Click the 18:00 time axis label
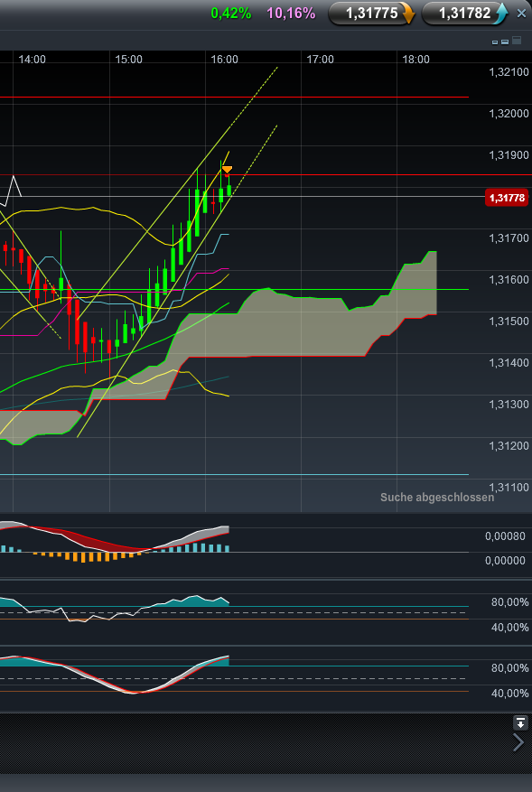532x792 pixels. (x=415, y=60)
